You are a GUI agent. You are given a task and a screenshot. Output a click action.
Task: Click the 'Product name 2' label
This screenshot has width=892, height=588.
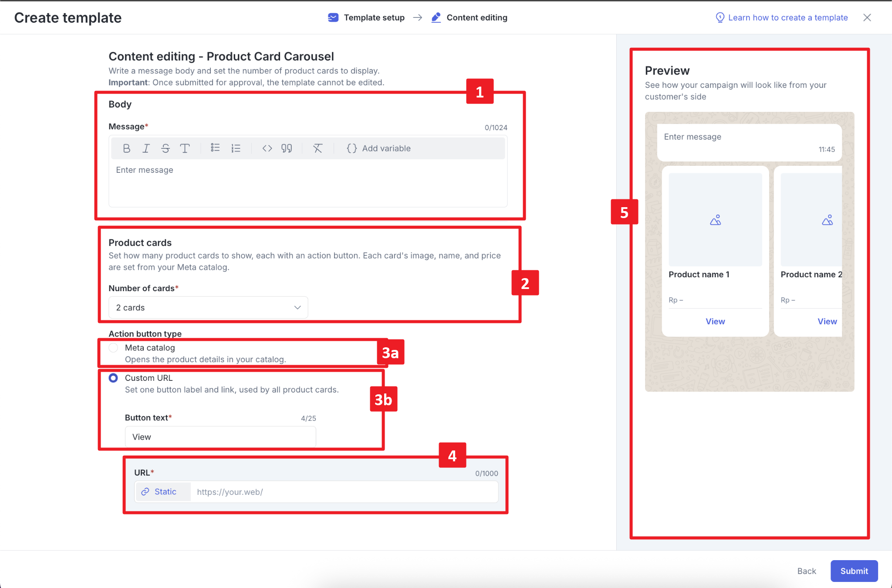pos(811,275)
